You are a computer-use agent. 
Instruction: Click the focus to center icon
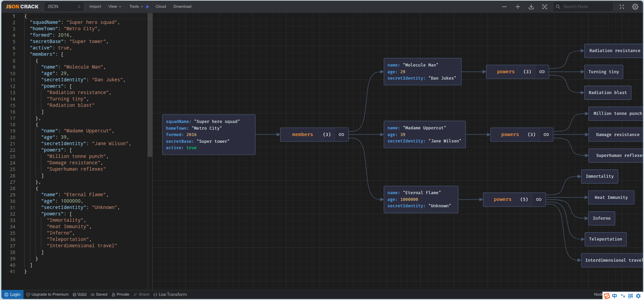pyautogui.click(x=545, y=7)
